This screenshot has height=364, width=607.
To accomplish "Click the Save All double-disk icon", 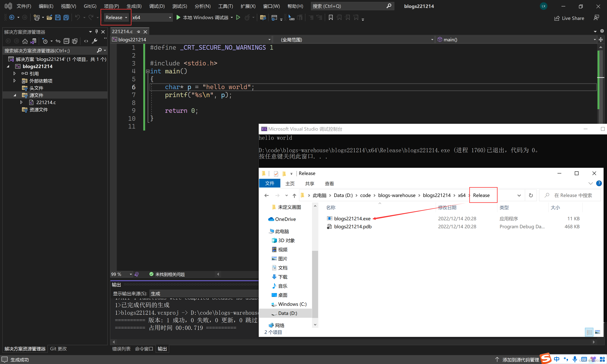I will click(66, 17).
